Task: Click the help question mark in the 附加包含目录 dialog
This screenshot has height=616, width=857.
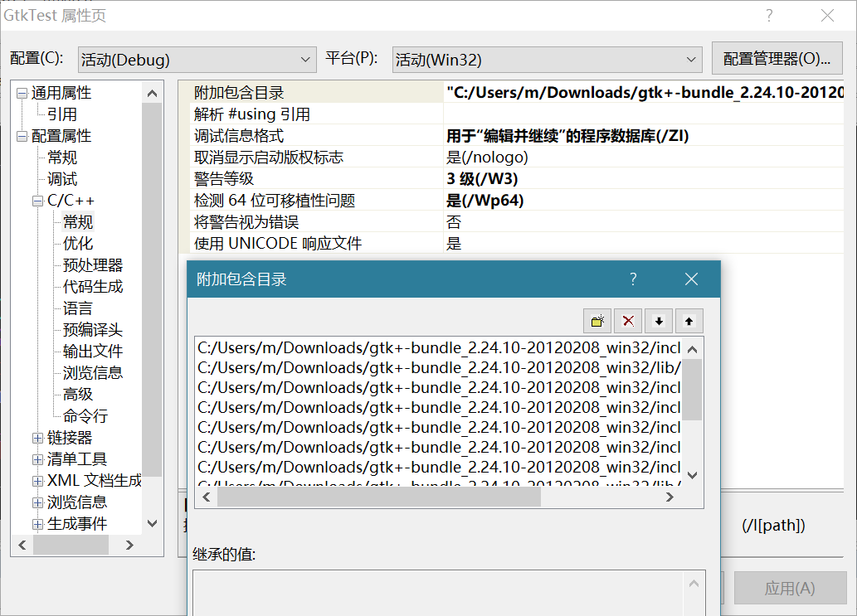Action: (633, 279)
